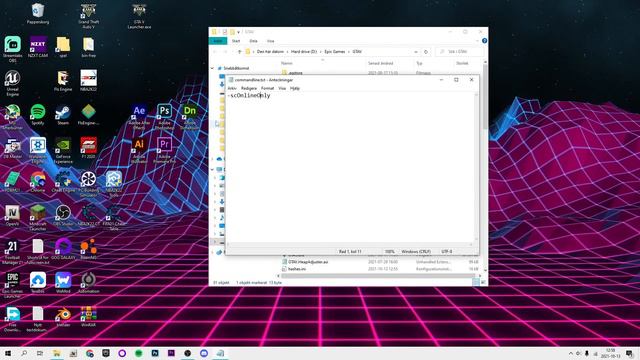
Task: Launch Spotify from the desktop
Action: (38, 114)
